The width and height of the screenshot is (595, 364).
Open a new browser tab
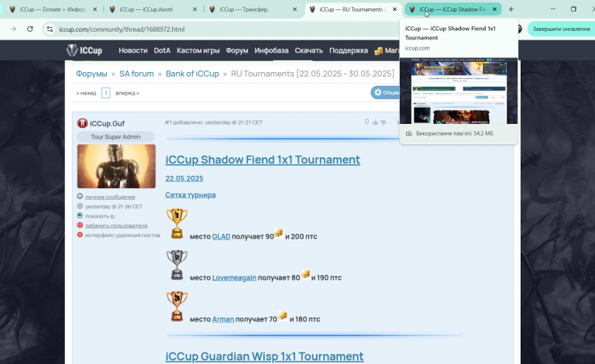(511, 9)
